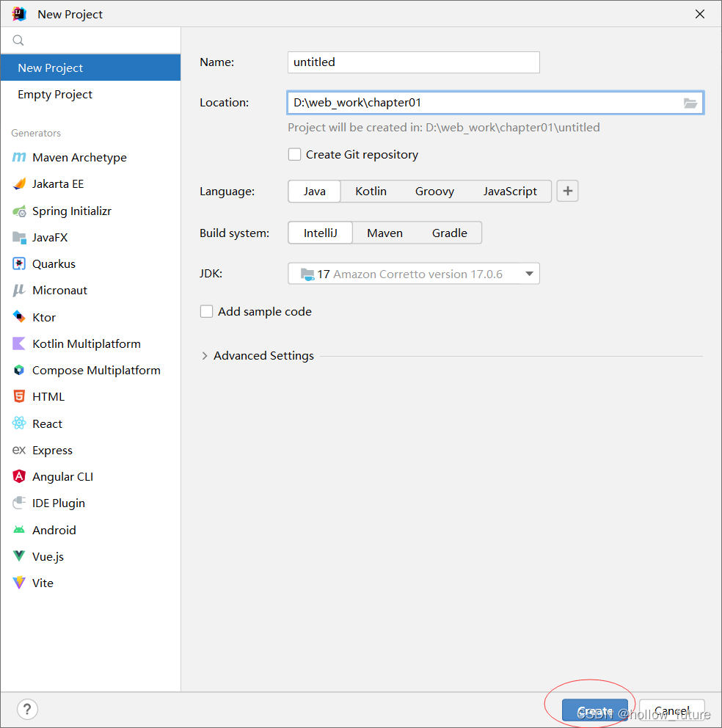Choose the Kotlin Multiplatform icon
The image size is (722, 728).
point(19,343)
